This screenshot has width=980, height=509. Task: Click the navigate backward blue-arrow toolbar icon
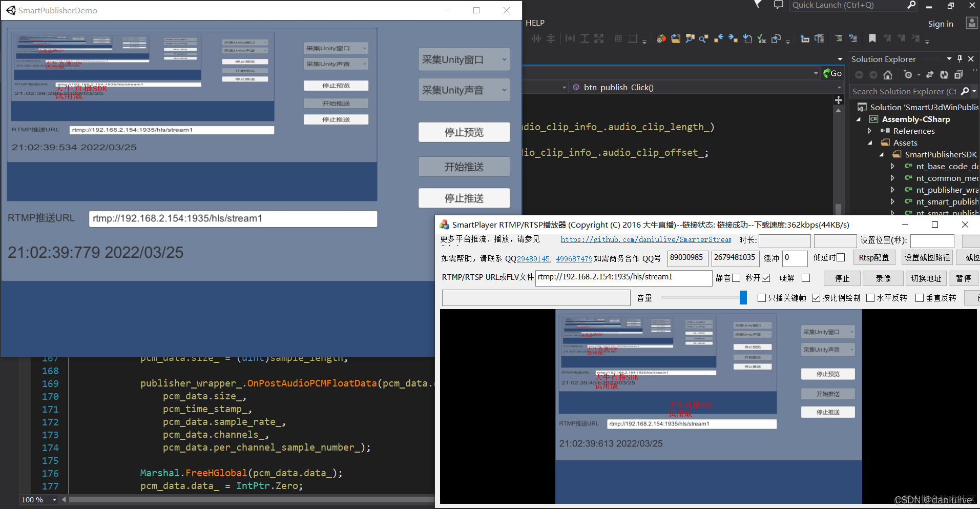click(x=719, y=38)
